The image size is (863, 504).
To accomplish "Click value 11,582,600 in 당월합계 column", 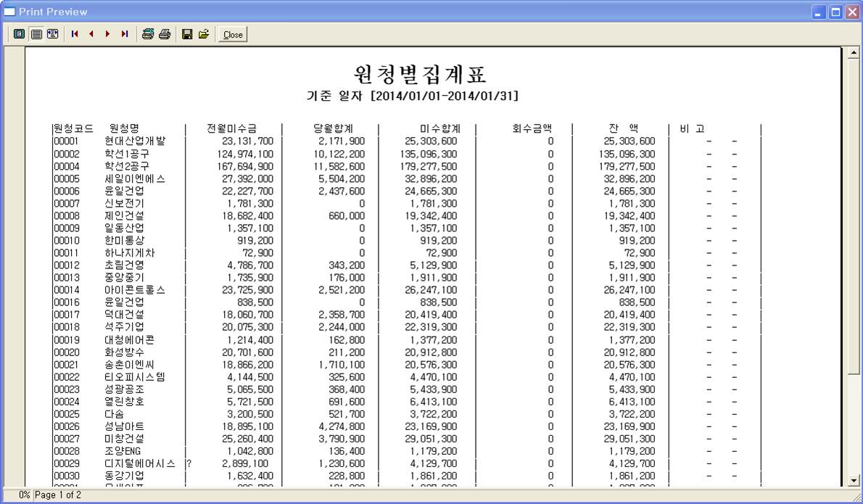I will 339,166.
